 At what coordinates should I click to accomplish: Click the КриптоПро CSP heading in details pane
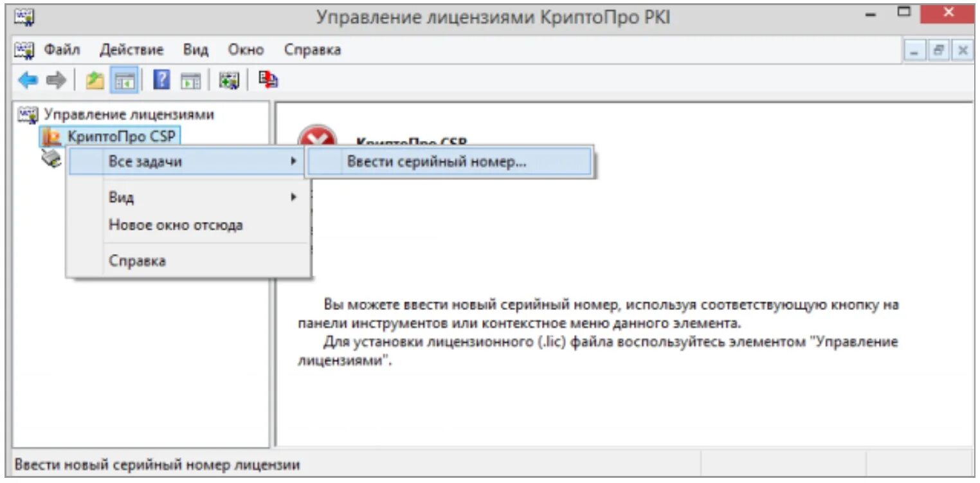(x=412, y=143)
